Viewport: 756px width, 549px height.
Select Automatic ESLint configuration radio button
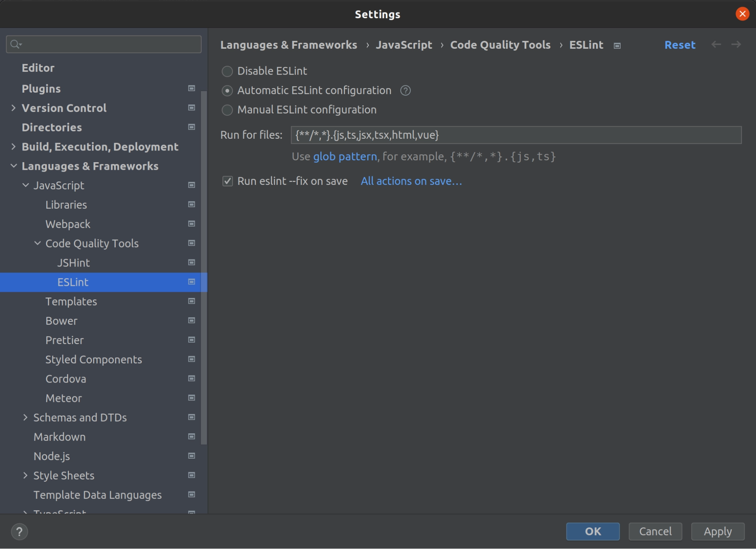[x=228, y=90]
